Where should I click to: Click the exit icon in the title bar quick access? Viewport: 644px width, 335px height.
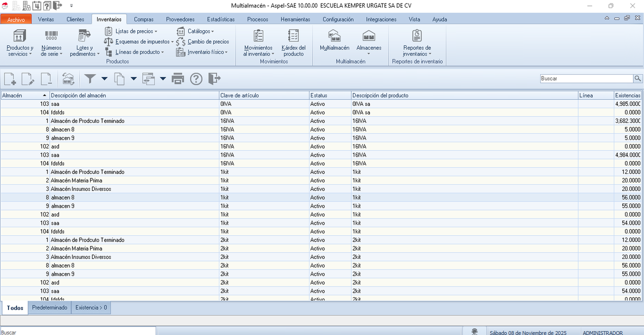(57, 6)
